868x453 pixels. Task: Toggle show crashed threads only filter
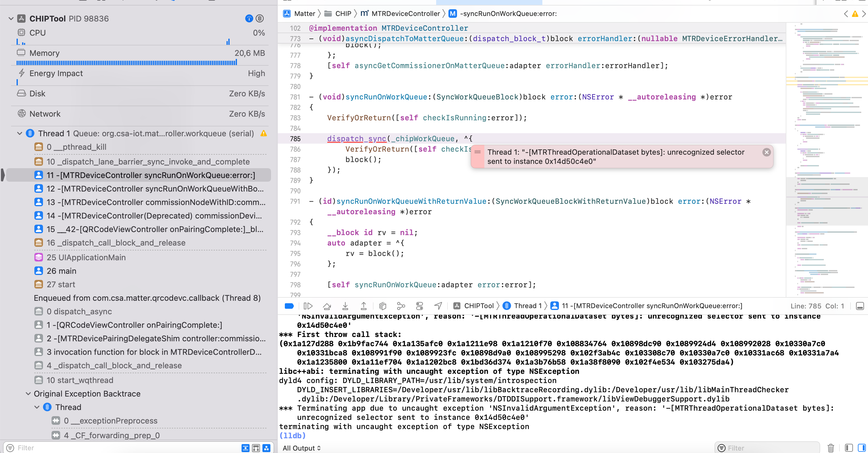click(246, 448)
